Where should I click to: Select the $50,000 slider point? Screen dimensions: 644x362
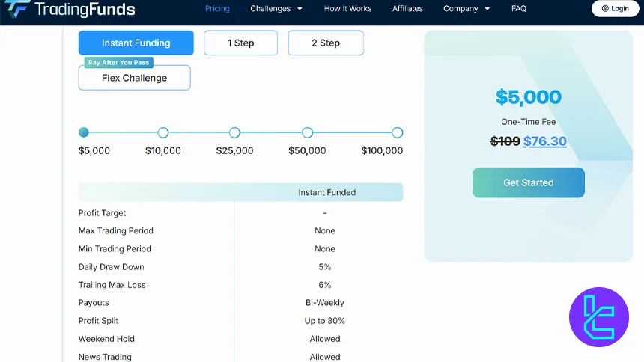coord(307,132)
